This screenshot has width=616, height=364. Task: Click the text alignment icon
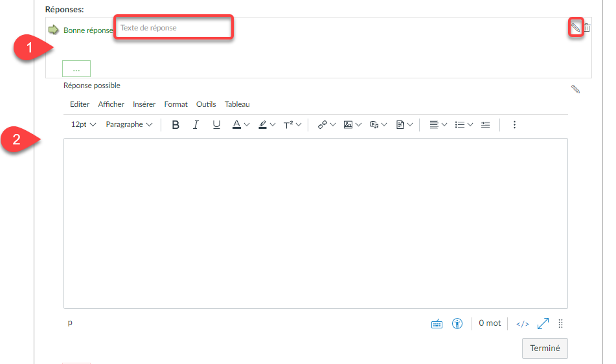(x=434, y=124)
